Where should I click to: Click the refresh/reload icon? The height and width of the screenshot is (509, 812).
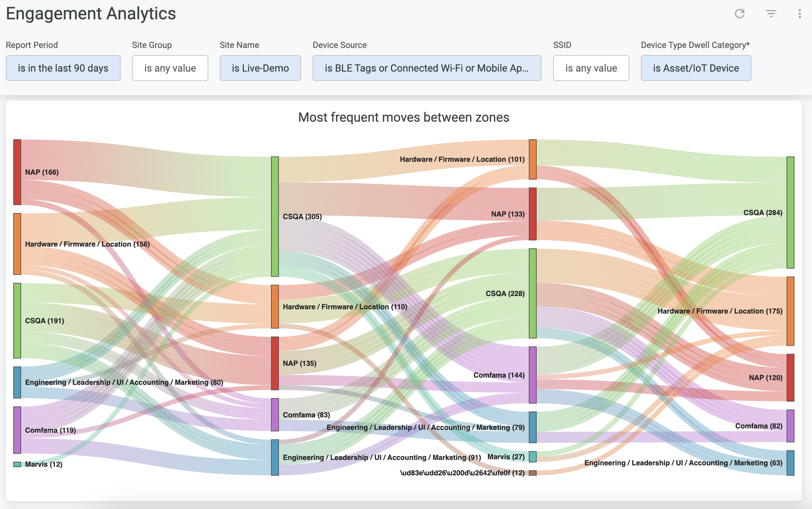point(739,13)
